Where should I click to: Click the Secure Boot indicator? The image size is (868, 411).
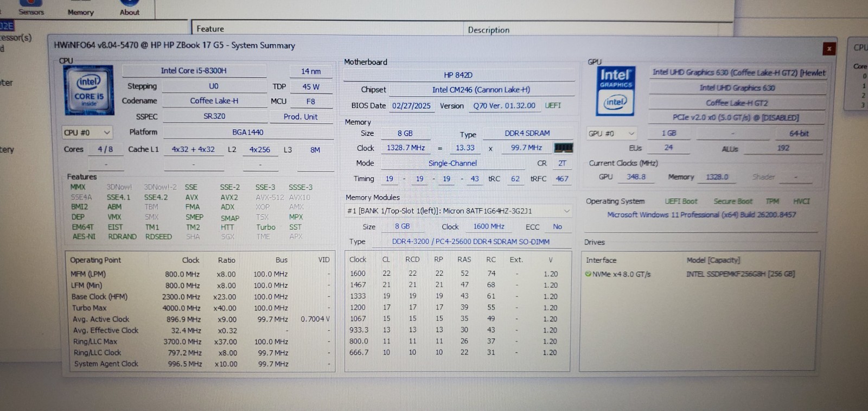pos(733,201)
